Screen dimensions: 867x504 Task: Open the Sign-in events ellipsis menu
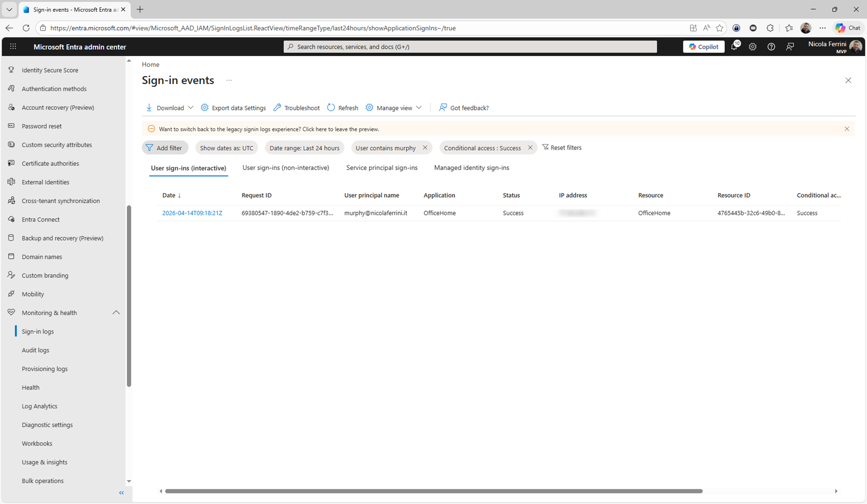[x=229, y=80]
